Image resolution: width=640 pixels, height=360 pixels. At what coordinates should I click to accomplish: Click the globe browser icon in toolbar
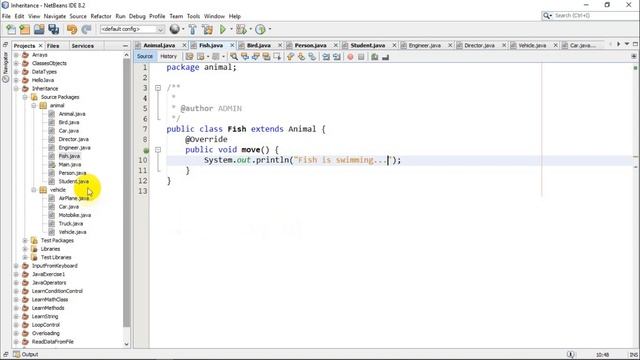pos(174,29)
